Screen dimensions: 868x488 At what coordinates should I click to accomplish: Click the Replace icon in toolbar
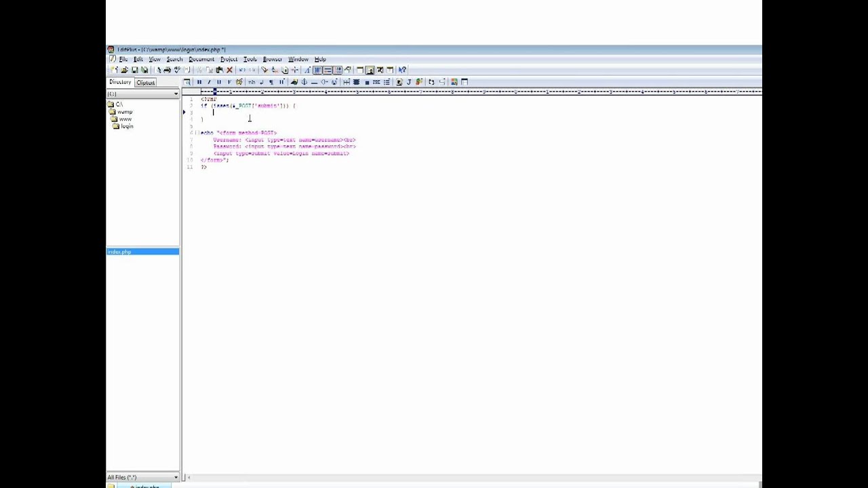[x=275, y=70]
